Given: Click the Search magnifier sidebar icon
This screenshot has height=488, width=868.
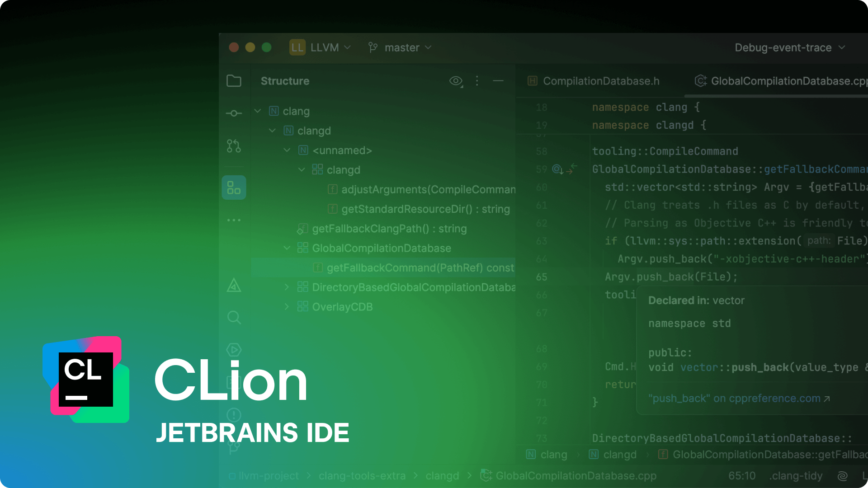Looking at the screenshot, I should tap(234, 318).
